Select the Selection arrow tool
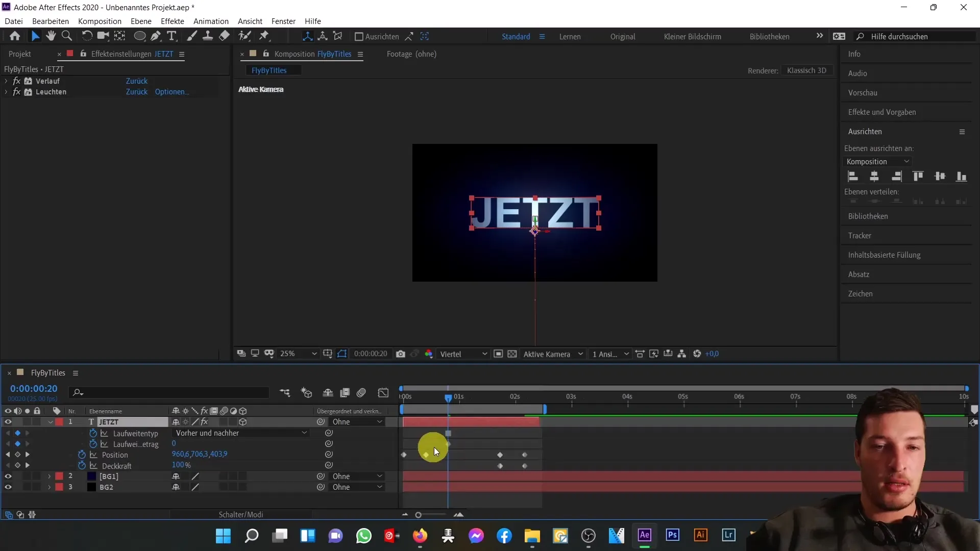This screenshot has width=980, height=551. tap(35, 36)
